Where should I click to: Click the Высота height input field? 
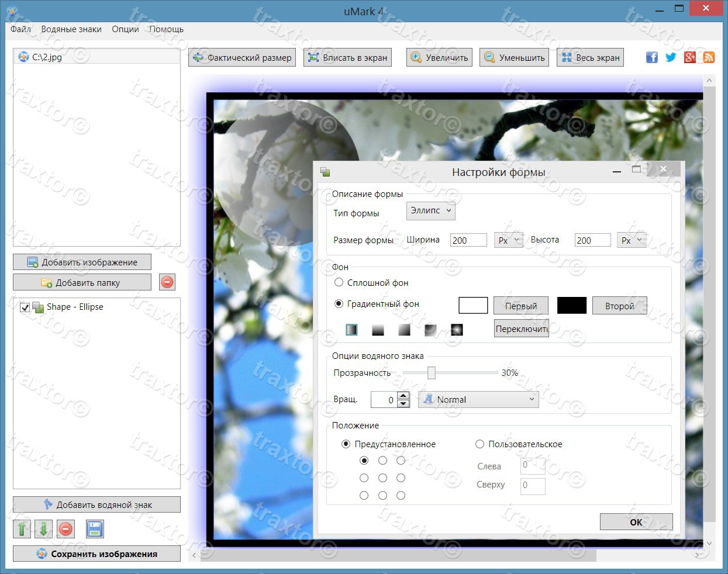(x=592, y=240)
